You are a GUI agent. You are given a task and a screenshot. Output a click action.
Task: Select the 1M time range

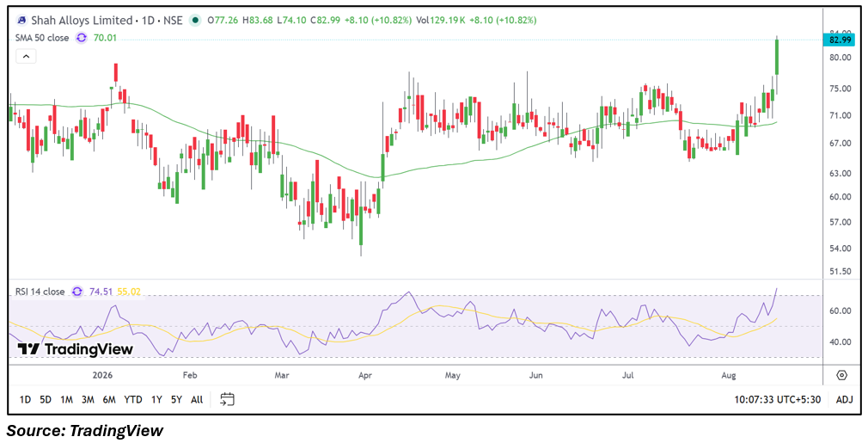click(x=66, y=399)
